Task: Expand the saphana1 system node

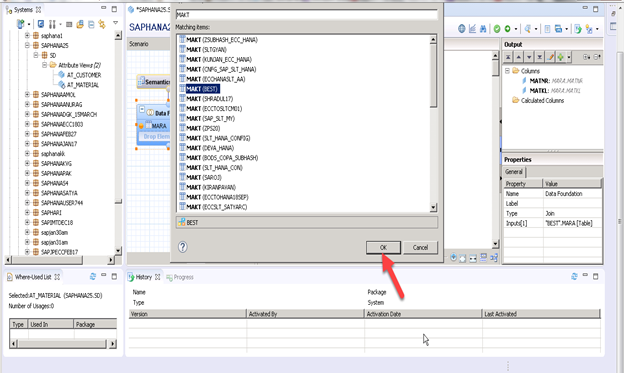Action: 27,35
